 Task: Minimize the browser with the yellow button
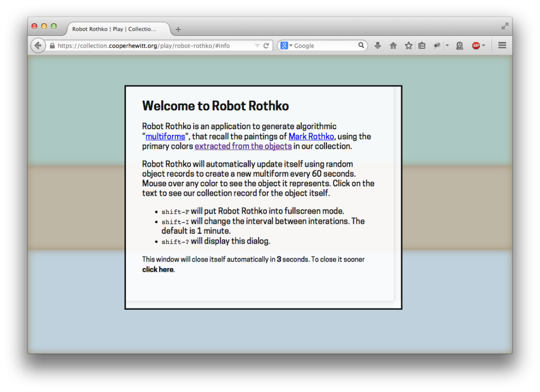pos(44,26)
